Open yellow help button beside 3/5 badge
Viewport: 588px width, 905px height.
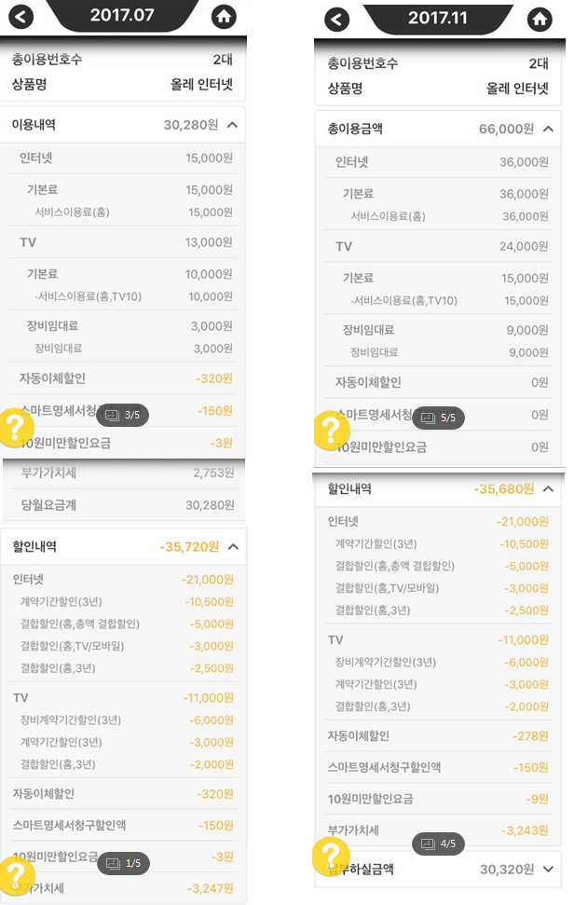click(17, 428)
